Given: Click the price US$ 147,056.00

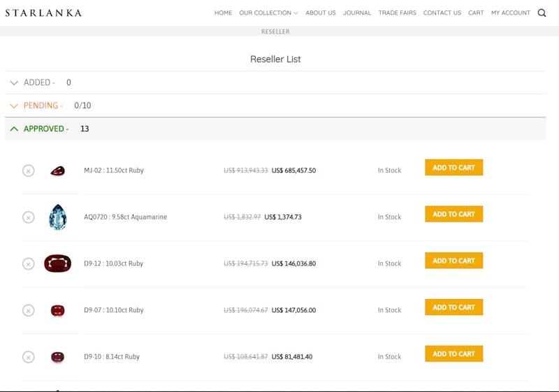Looking at the screenshot, I should [293, 310].
